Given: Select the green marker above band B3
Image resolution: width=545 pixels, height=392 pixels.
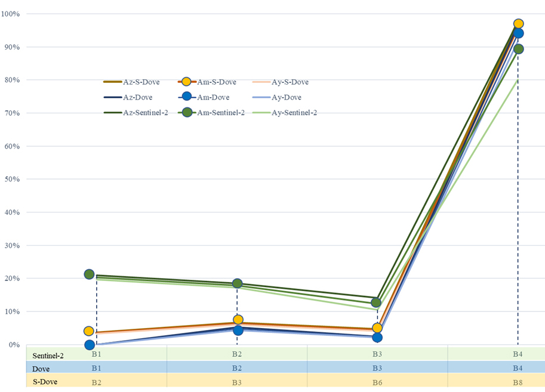Looking at the screenshot, I should (375, 303).
